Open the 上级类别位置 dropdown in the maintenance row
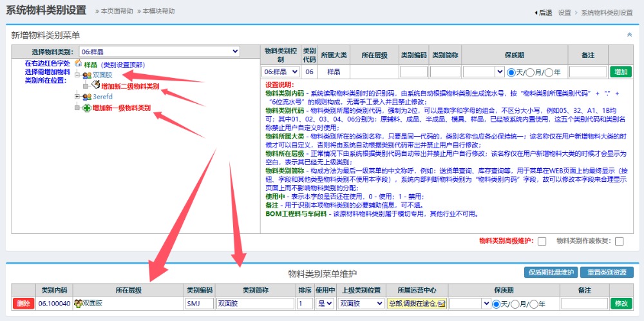This screenshot has width=644, height=321. coord(361,304)
